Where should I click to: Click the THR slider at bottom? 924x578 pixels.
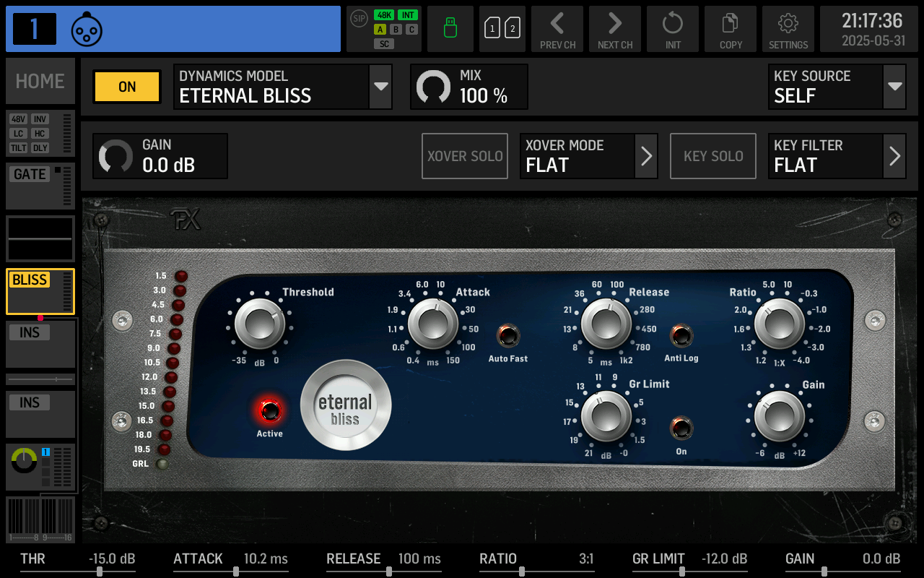tap(100, 571)
